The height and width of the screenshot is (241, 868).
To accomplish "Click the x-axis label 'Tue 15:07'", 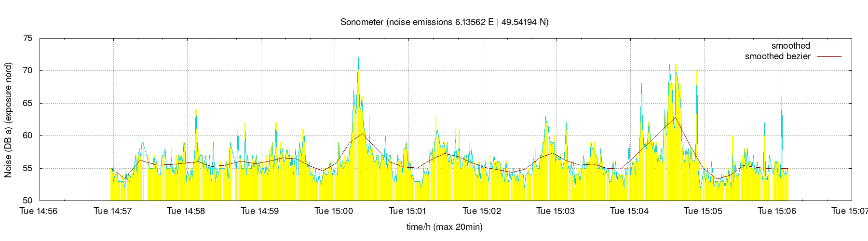I will tap(850, 211).
